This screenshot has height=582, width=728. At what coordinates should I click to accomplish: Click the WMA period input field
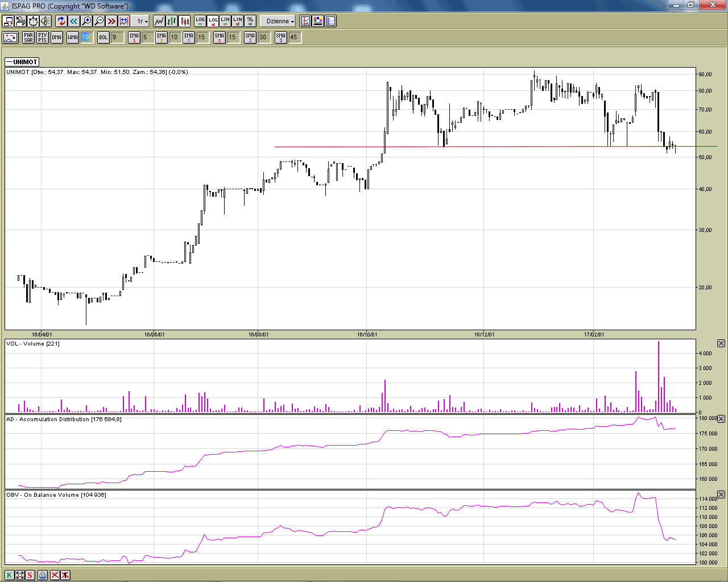[86, 38]
